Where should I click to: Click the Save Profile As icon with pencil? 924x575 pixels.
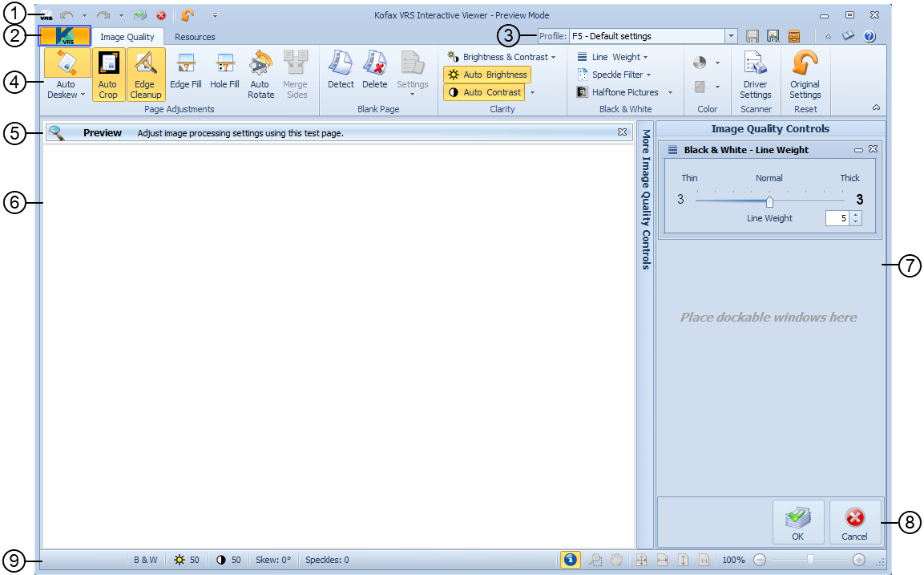pos(773,36)
